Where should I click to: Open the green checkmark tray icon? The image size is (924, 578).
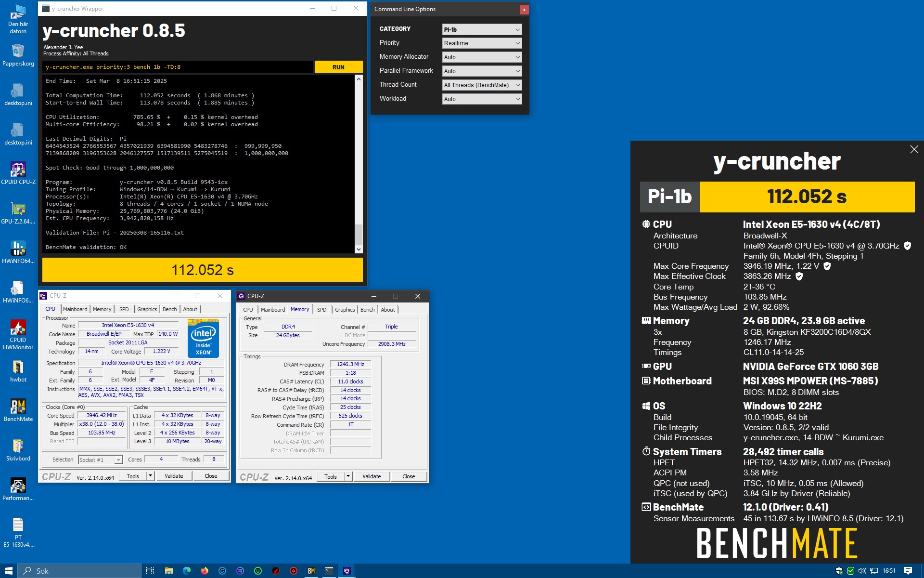click(x=851, y=571)
